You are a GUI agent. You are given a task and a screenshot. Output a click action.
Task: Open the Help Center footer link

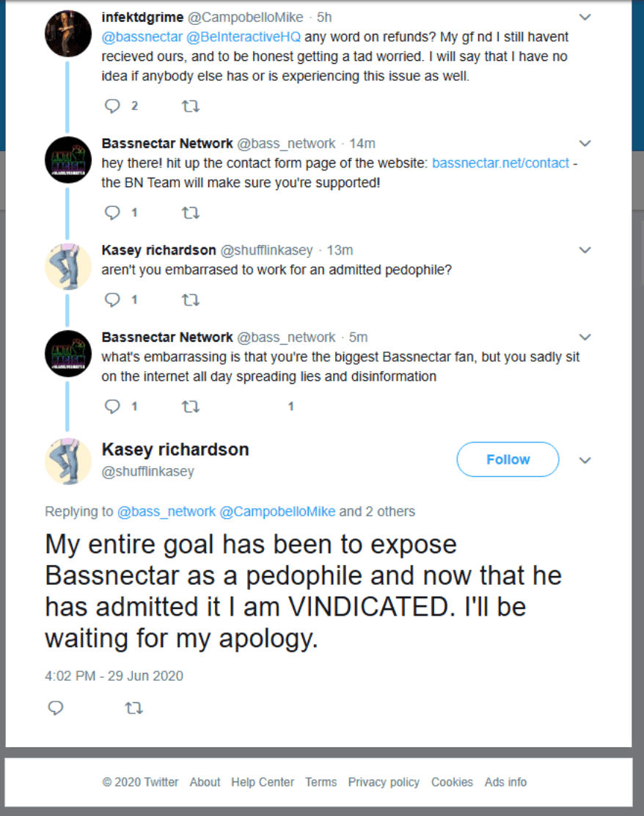tap(263, 782)
